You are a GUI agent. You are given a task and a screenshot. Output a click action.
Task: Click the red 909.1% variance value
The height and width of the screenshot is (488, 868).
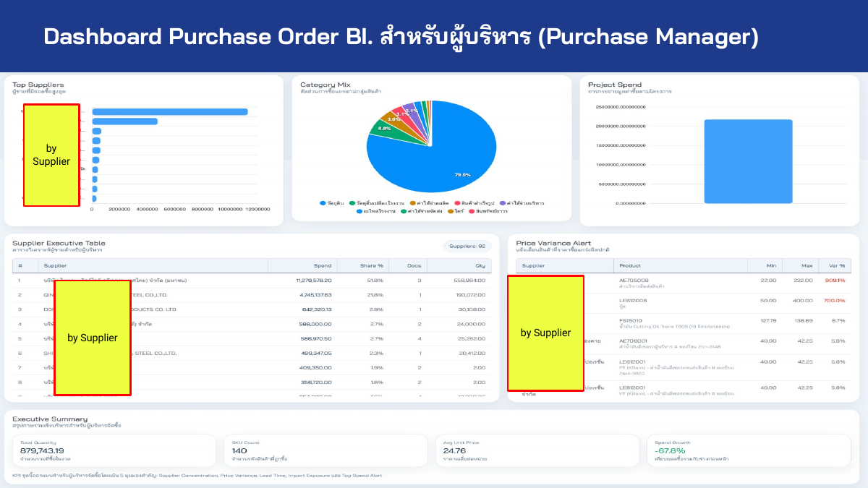coord(835,280)
